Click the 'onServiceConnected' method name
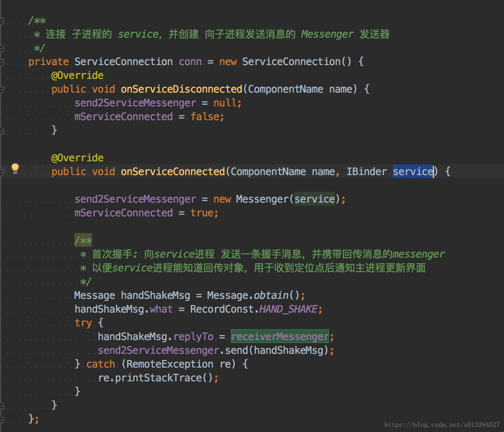Image resolution: width=504 pixels, height=432 pixels. (x=173, y=171)
